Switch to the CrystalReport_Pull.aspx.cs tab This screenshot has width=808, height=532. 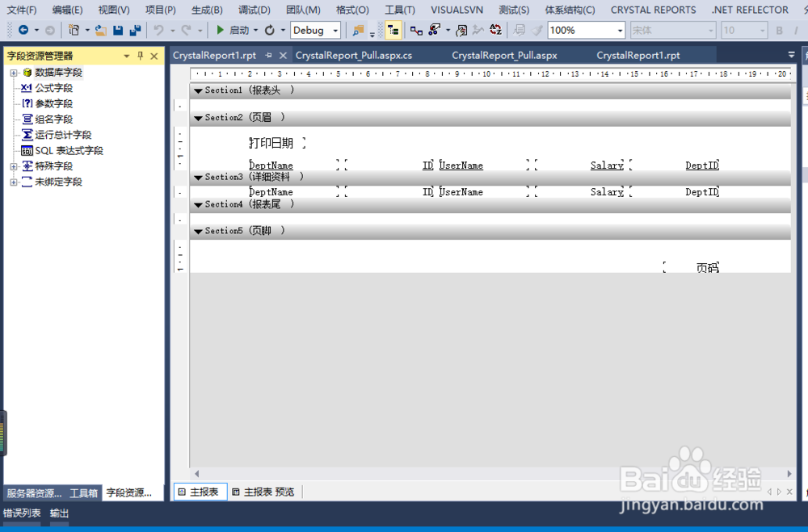[354, 55]
